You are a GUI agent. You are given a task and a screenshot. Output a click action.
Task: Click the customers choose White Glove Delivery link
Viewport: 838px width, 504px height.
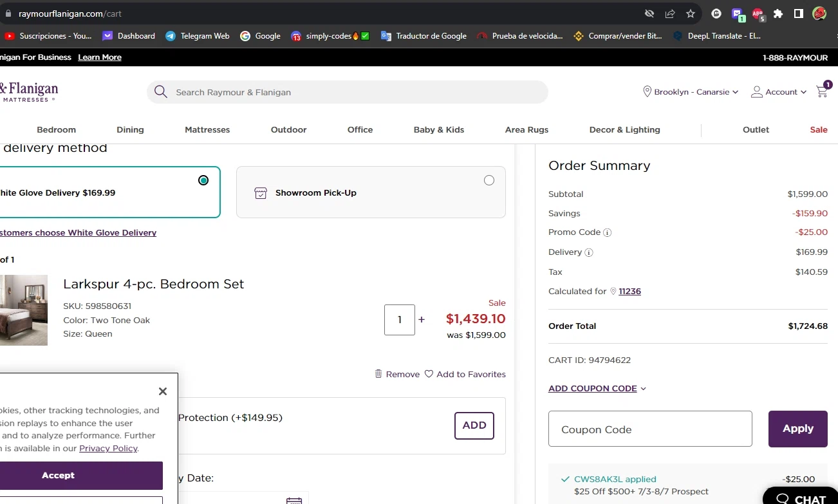coord(78,233)
